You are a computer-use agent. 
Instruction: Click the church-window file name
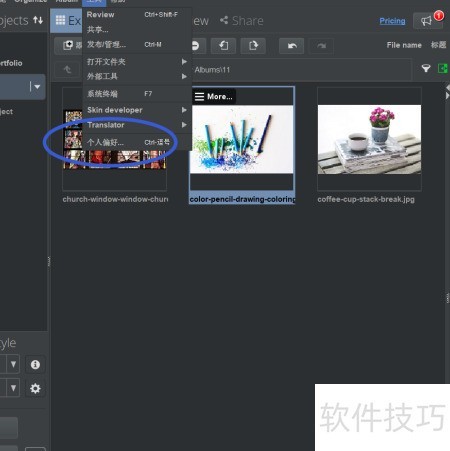[x=115, y=199]
